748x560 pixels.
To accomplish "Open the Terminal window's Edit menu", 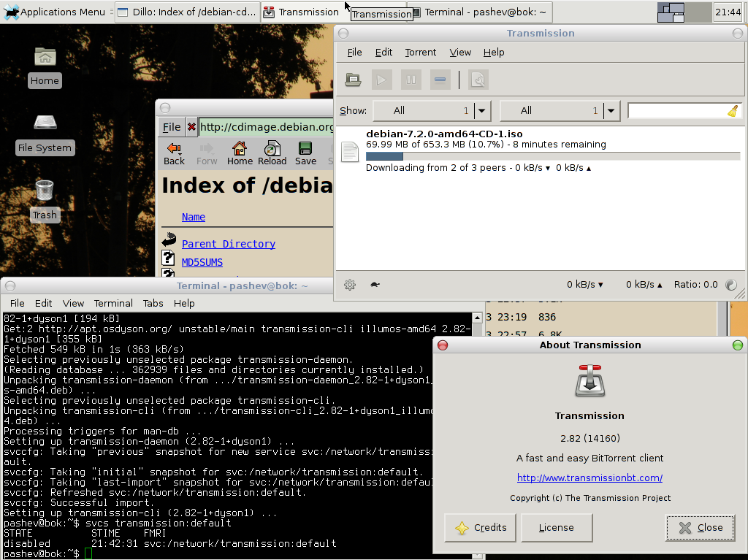I will coord(43,304).
